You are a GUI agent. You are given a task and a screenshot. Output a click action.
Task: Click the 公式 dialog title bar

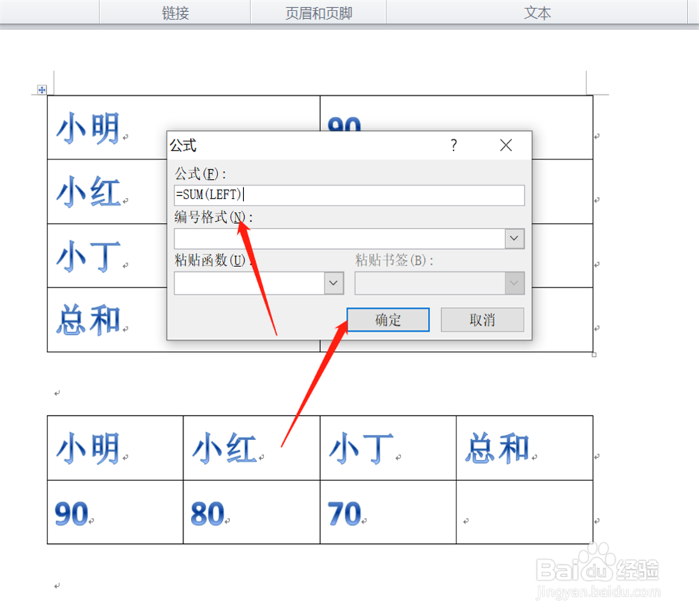[x=280, y=145]
